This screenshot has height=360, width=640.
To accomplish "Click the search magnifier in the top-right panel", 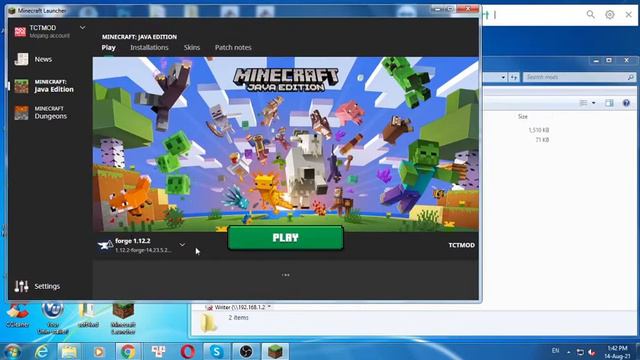I will click(x=591, y=15).
